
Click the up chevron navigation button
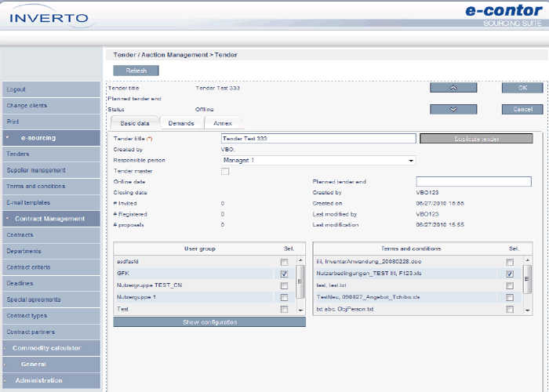pos(453,88)
